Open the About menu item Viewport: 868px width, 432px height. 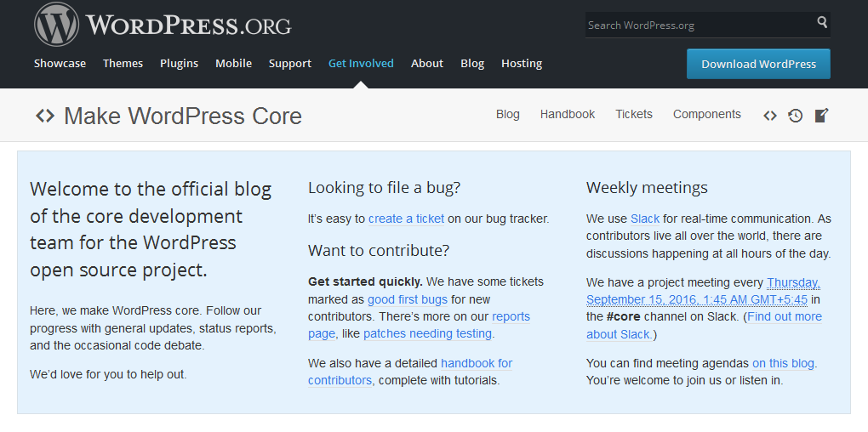click(427, 63)
